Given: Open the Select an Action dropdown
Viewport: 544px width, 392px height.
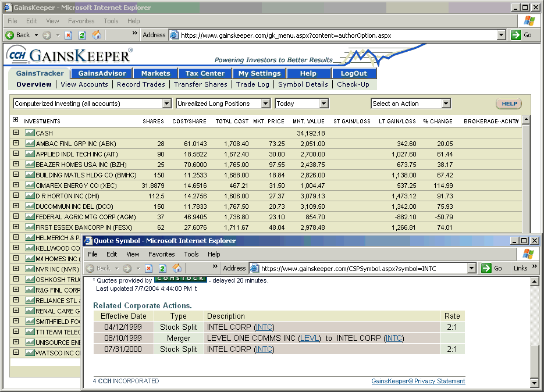Looking at the screenshot, I should click(411, 104).
